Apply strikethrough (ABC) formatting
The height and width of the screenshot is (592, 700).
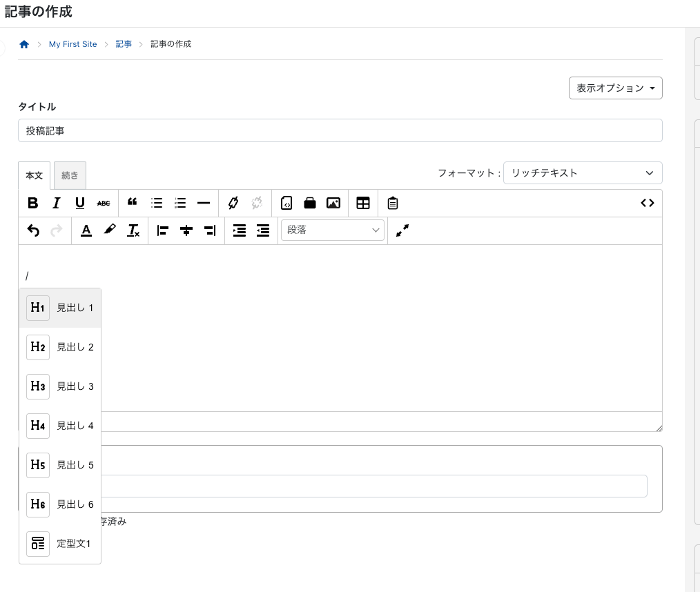point(104,204)
